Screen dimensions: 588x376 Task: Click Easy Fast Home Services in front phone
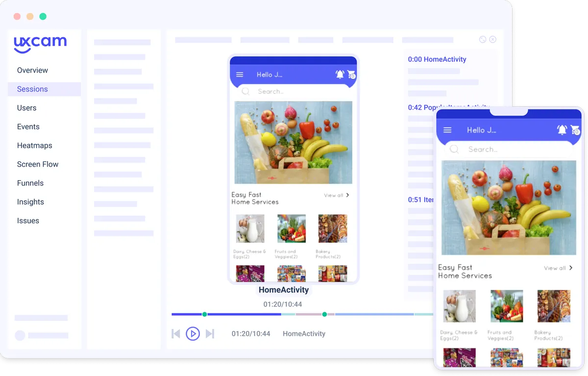465,272
